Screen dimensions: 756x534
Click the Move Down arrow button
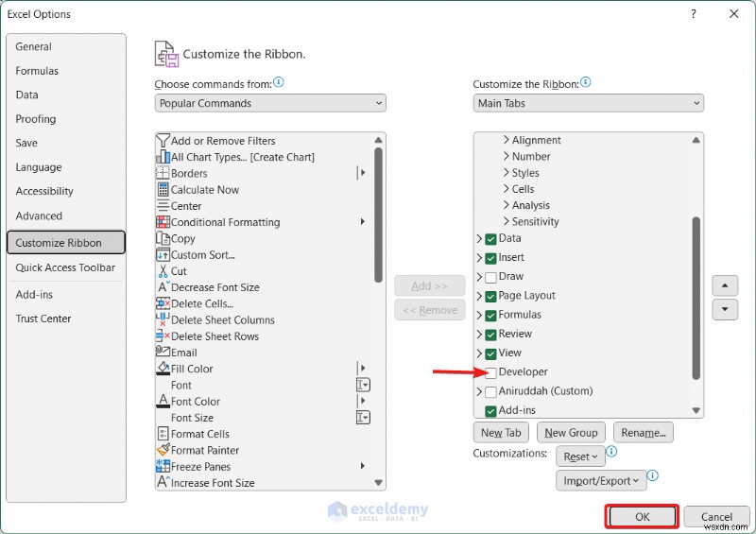(725, 309)
